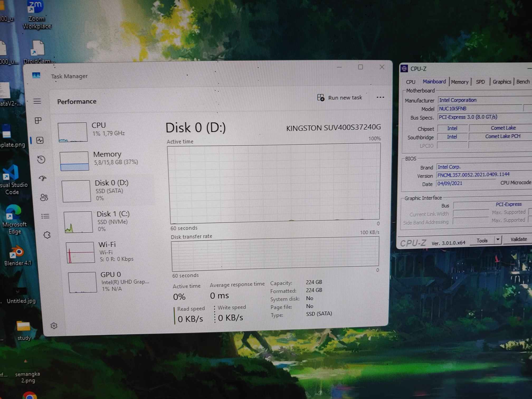Click Task Manager title bar app icon
The image size is (532, 399).
tap(36, 75)
